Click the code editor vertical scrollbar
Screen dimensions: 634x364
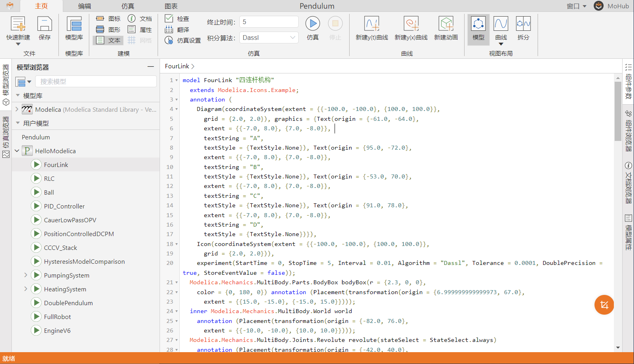point(618,111)
